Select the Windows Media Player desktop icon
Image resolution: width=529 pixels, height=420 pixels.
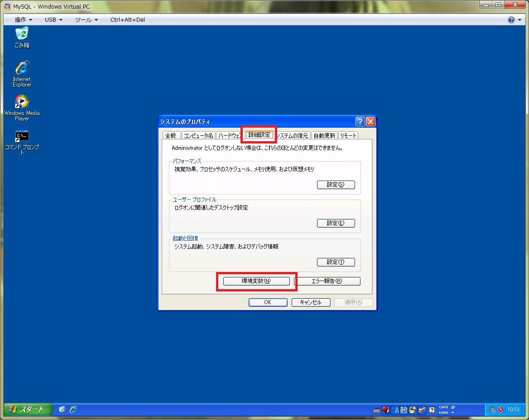[x=22, y=108]
